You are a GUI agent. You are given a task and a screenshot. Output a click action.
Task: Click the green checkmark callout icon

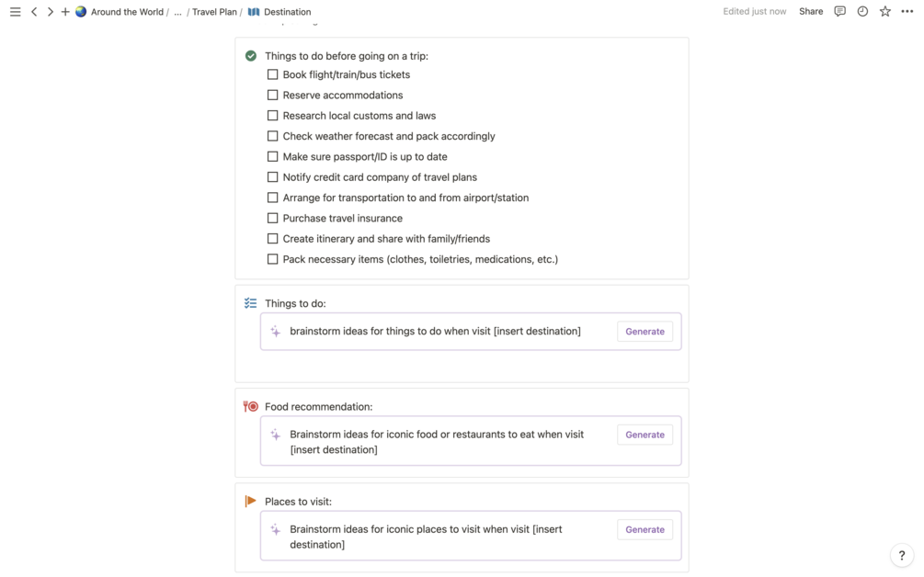point(251,56)
